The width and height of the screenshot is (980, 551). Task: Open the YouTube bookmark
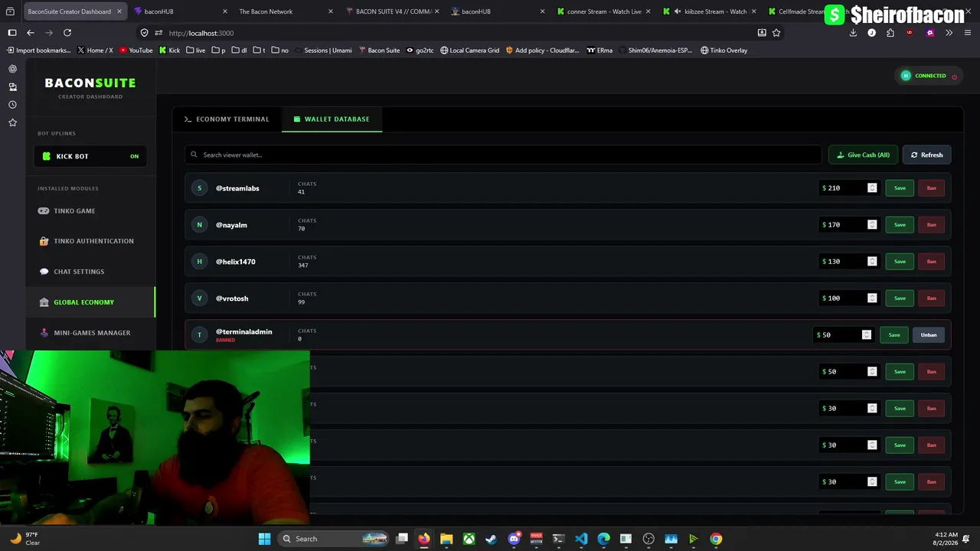136,51
